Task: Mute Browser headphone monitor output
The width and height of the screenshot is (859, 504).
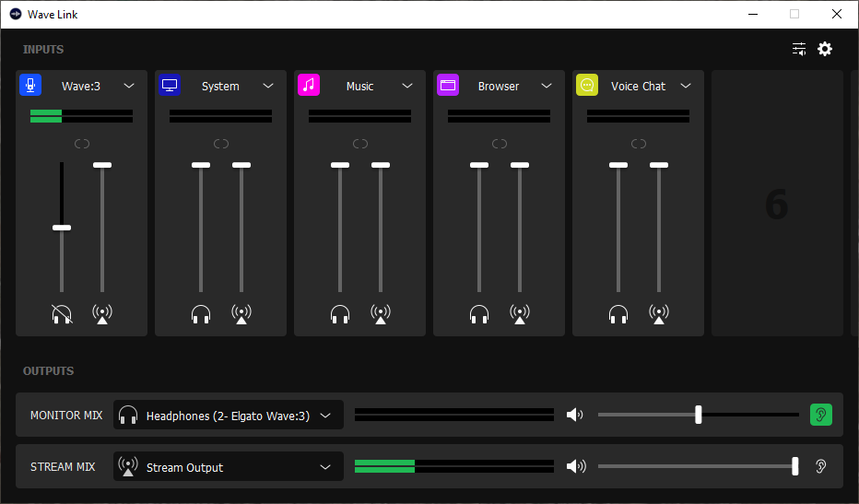Action: tap(479, 314)
